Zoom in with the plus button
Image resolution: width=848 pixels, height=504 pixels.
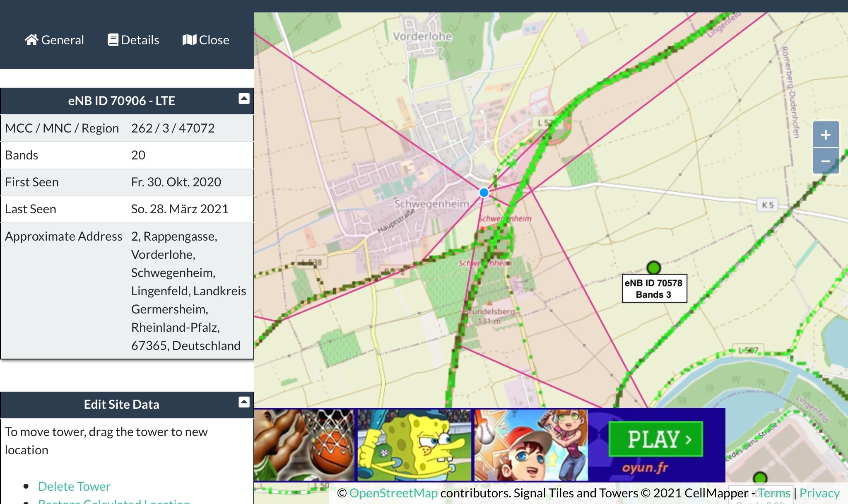pyautogui.click(x=825, y=135)
